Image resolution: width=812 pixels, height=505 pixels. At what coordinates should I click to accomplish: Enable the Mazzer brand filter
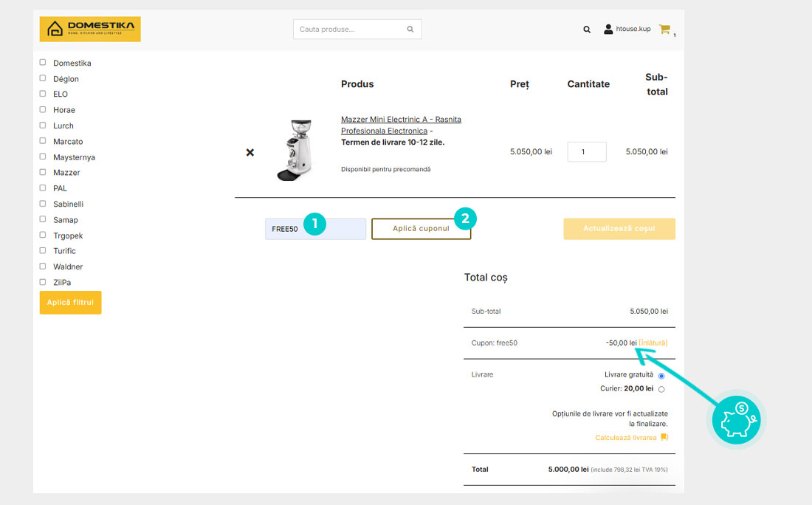43,172
